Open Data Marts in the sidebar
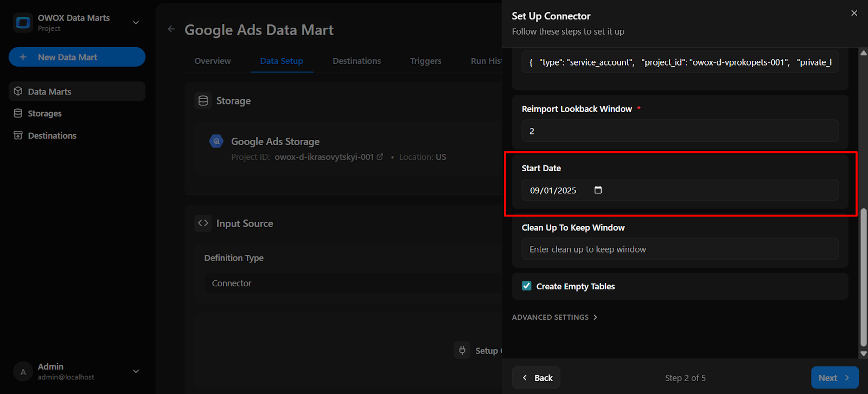868x394 pixels. (x=77, y=92)
